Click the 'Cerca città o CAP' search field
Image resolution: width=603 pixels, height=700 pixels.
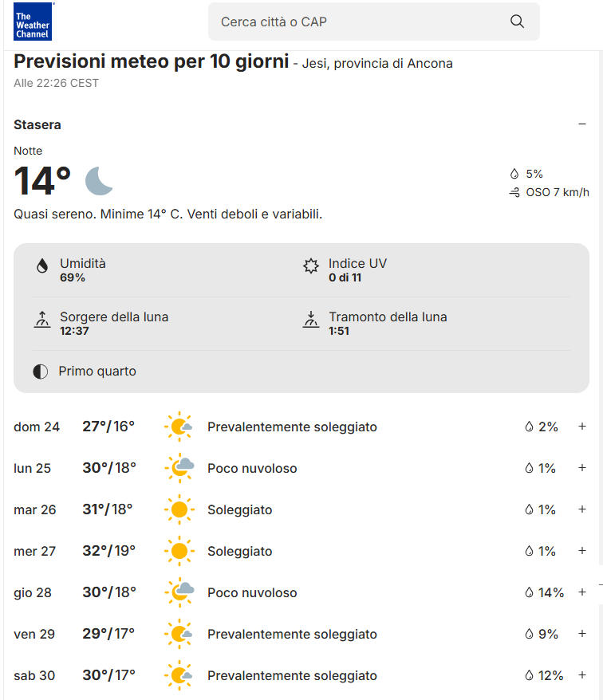click(373, 22)
